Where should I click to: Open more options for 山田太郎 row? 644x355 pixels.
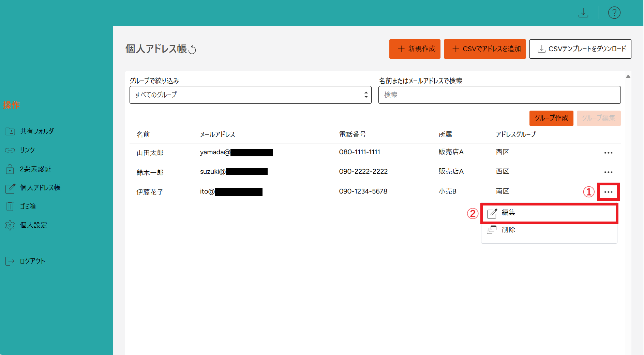608,153
